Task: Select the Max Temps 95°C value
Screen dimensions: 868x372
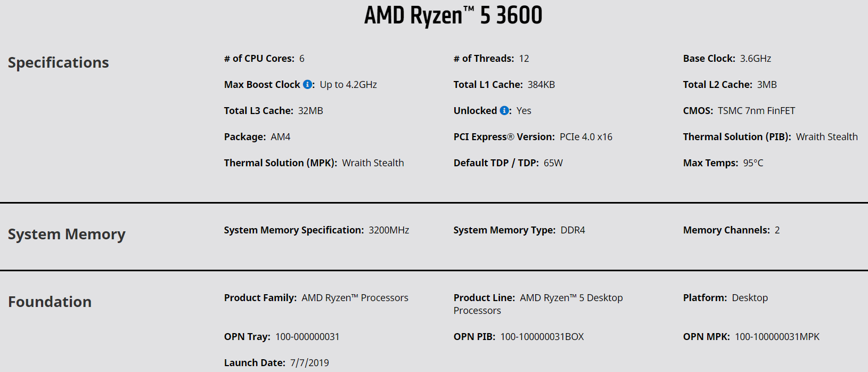Action: click(x=753, y=163)
